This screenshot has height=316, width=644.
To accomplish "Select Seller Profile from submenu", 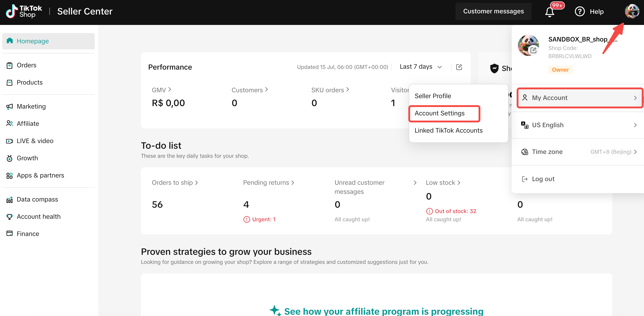I will [x=433, y=96].
